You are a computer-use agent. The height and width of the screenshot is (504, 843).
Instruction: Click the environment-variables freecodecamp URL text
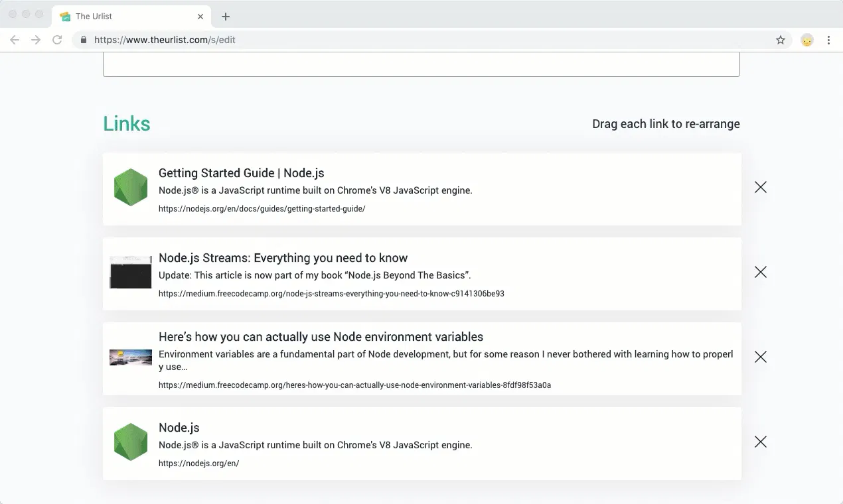(354, 385)
